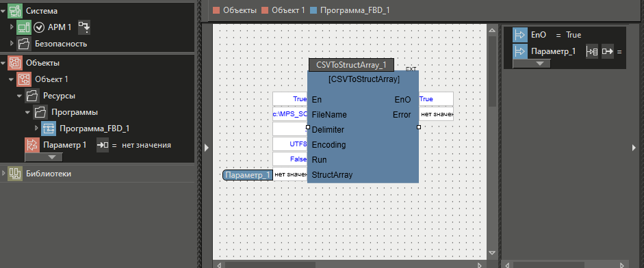The height and width of the screenshot is (268, 644).
Task: Click the right side panel arrow at window edge
Action: (634, 148)
